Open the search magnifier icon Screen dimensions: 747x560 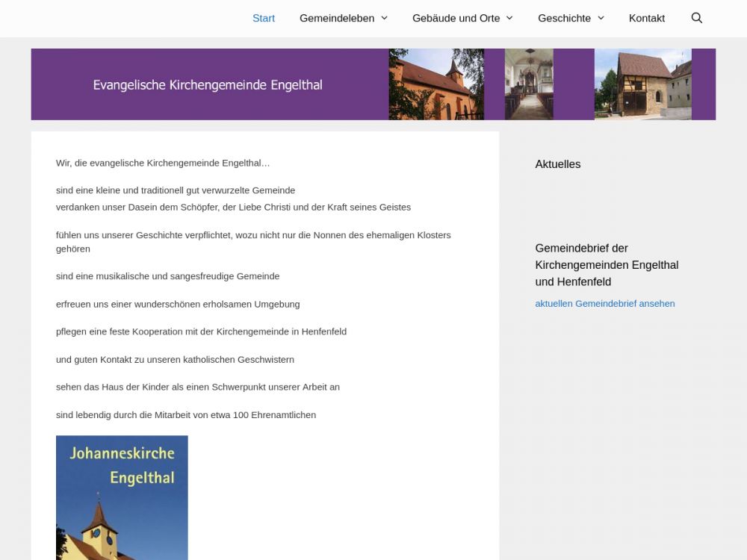click(x=696, y=18)
